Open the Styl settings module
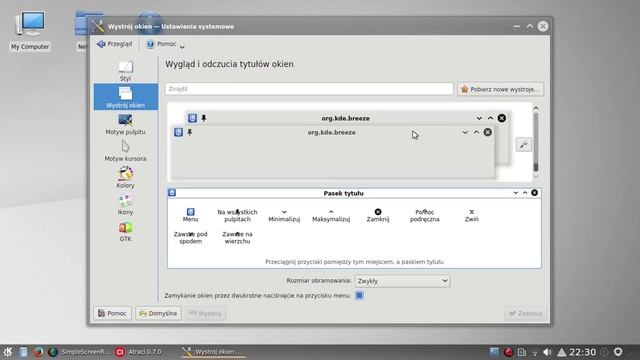 (x=125, y=71)
